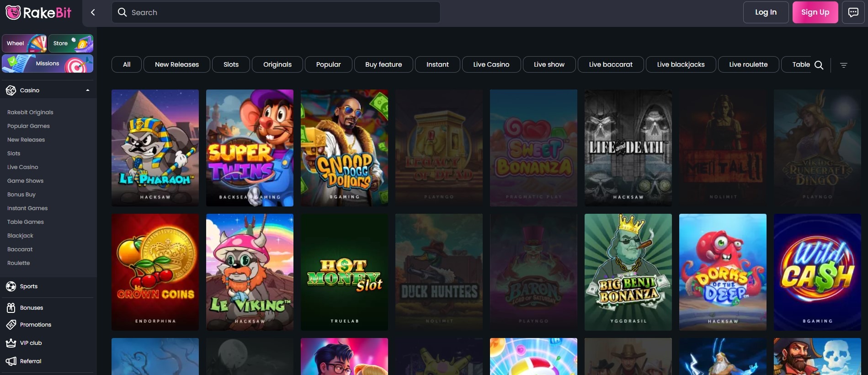Open the Missions tile
This screenshot has width=868, height=375.
tap(48, 63)
